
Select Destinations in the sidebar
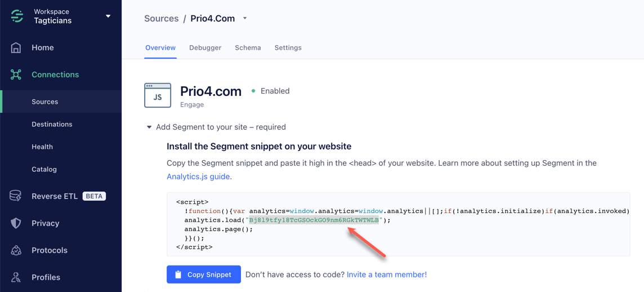(52, 124)
